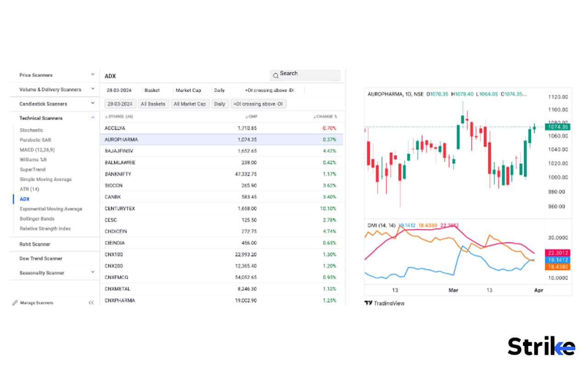Click the TradingView logo under chart
This screenshot has width=588, height=368.
point(384,303)
